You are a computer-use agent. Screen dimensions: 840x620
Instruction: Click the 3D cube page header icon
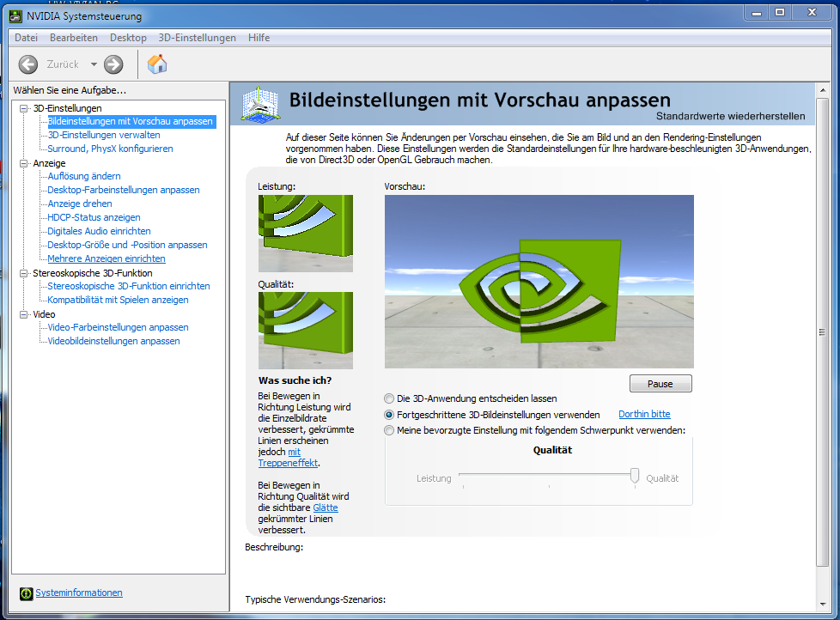[260, 103]
